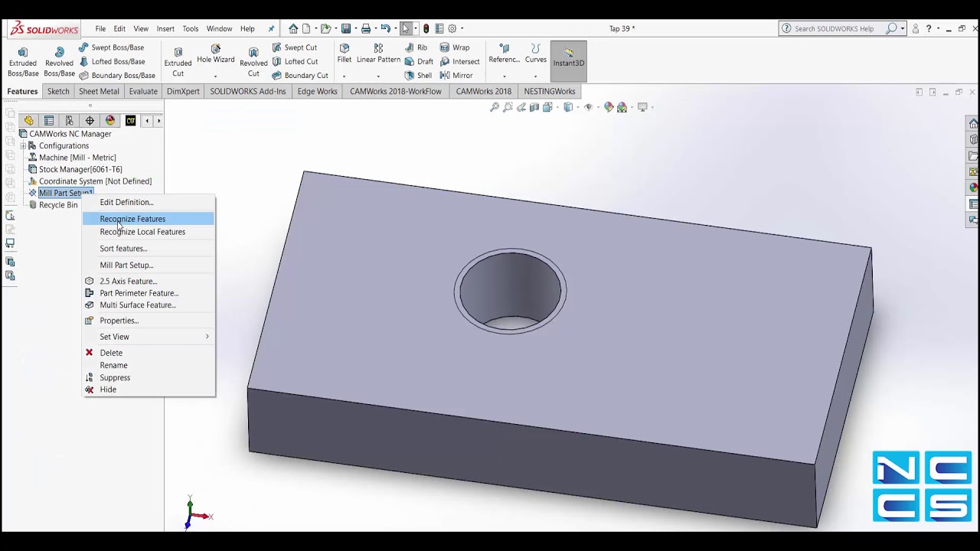980x551 pixels.
Task: Open the Edit Appearance color ball
Action: (609, 107)
